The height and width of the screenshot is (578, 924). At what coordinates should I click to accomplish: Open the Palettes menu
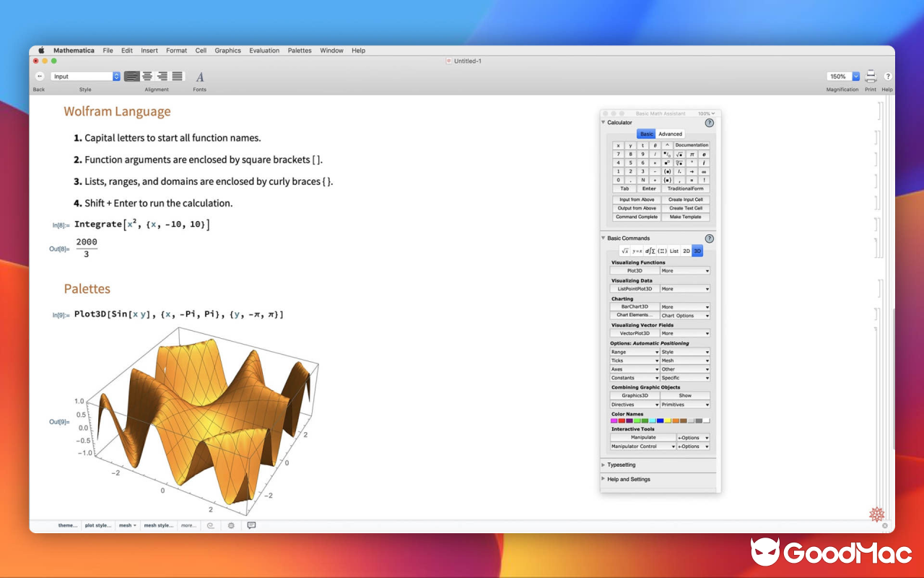click(x=300, y=50)
